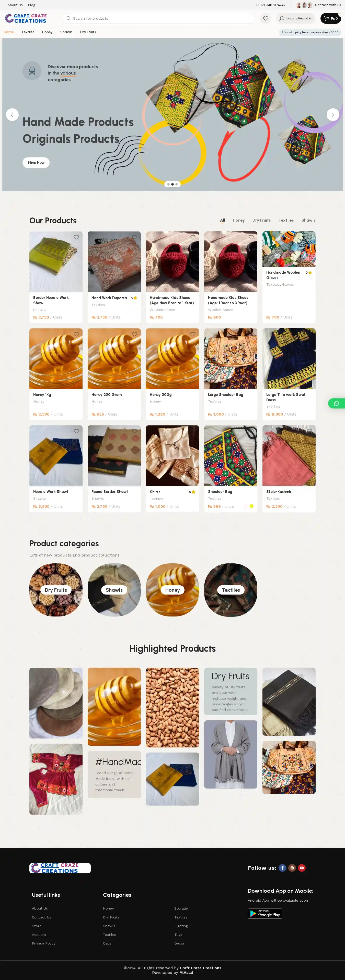The width and height of the screenshot is (345, 980).
Task: Click the WhatsApp chat floating icon
Action: pyautogui.click(x=336, y=403)
